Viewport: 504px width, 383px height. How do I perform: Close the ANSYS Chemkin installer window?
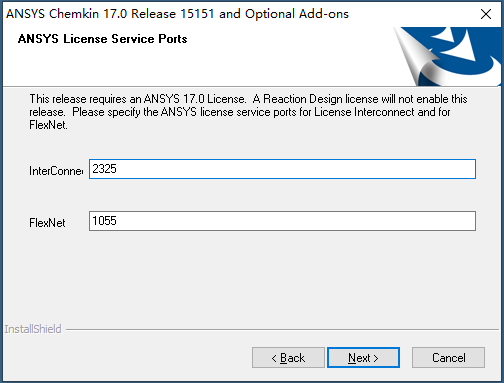486,14
